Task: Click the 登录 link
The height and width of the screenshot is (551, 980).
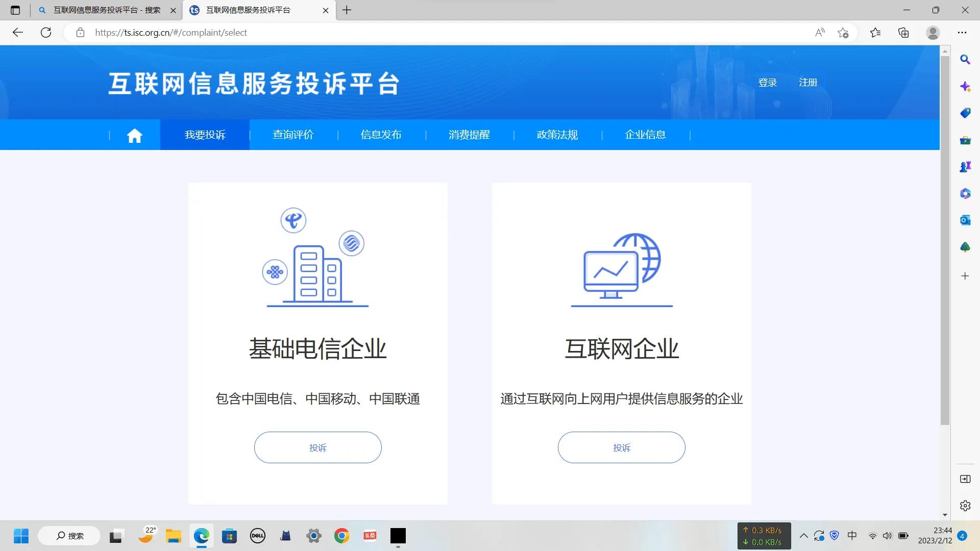Action: click(x=768, y=82)
